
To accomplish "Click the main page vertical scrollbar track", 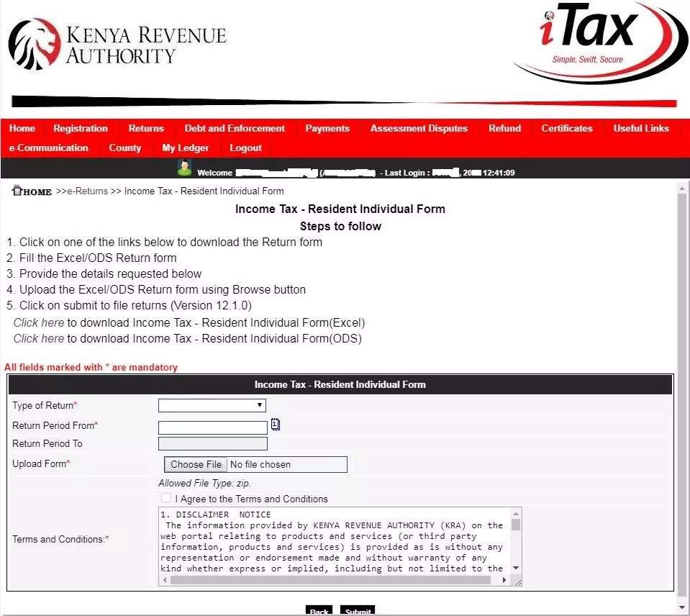I will pyautogui.click(x=681, y=396).
